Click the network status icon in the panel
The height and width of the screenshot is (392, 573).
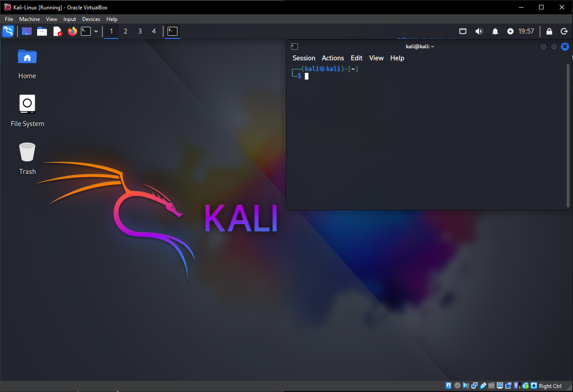[x=463, y=31]
